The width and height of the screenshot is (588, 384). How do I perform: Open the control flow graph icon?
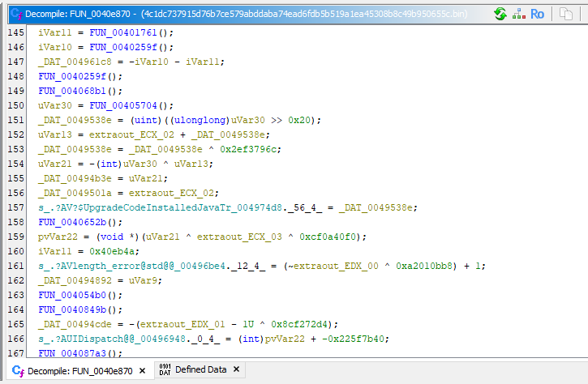point(518,14)
